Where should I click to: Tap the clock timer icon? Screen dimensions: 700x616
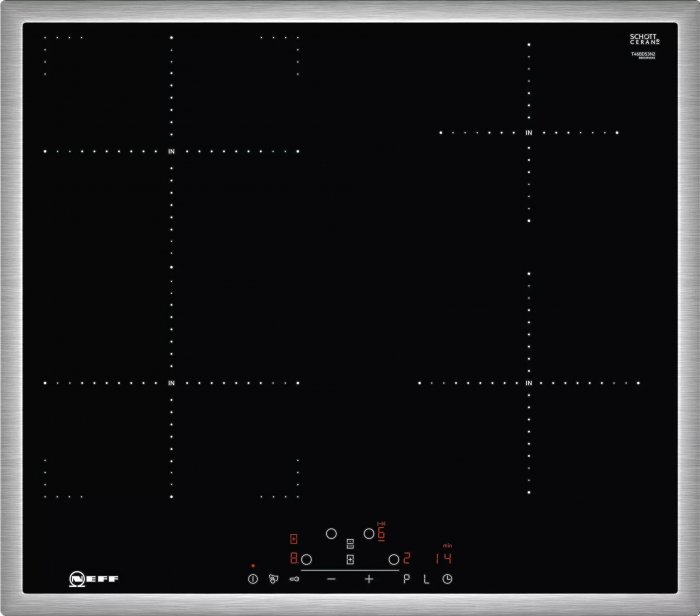448,579
